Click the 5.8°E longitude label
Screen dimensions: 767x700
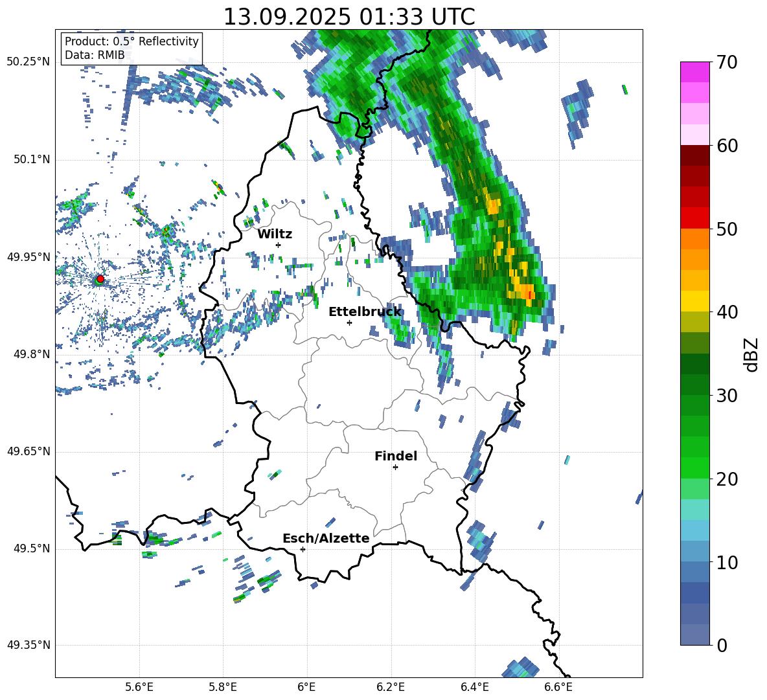(223, 687)
